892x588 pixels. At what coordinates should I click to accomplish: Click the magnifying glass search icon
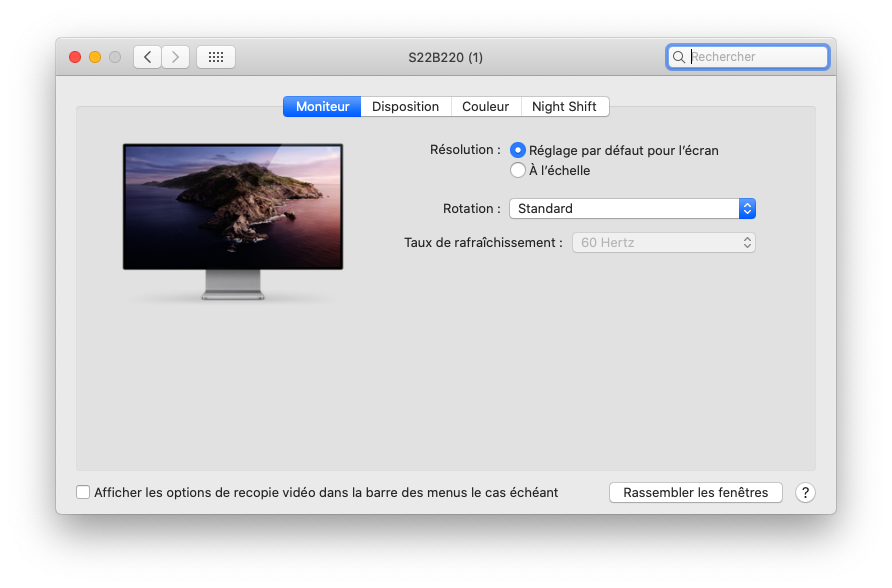[x=679, y=57]
